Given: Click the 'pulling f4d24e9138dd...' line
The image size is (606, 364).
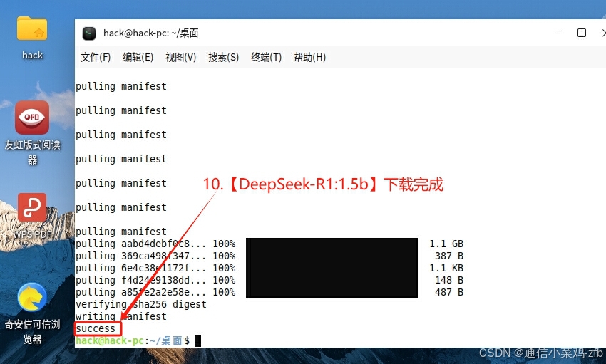Looking at the screenshot, I should point(155,280).
